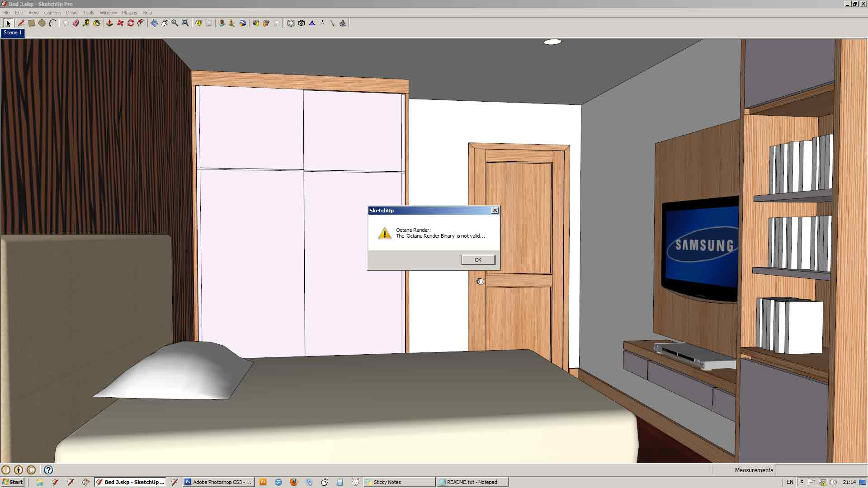Open the Instructor help icon in the status bar
The height and width of the screenshot is (488, 868).
point(48,470)
